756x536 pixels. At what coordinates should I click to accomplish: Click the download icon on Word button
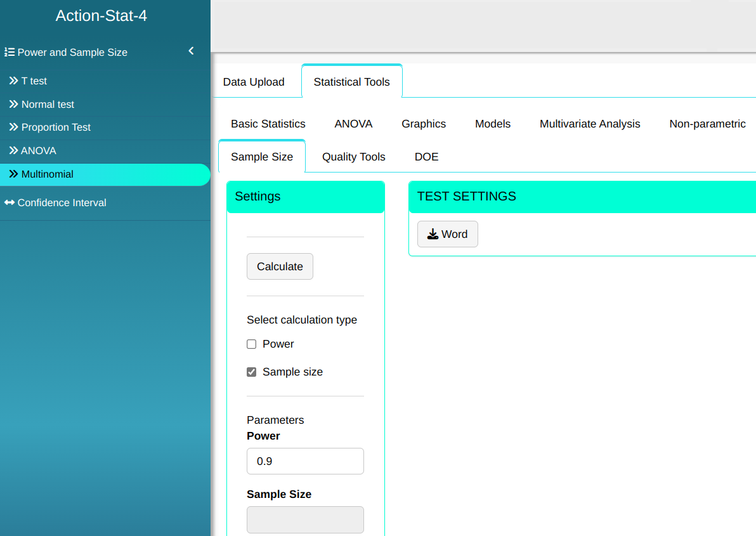(433, 234)
